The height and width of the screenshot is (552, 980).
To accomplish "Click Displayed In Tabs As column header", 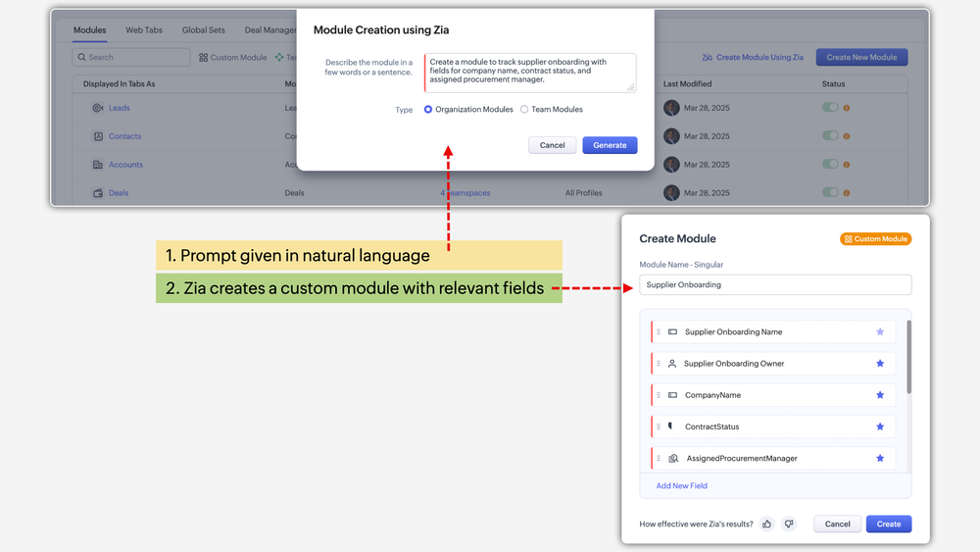I will [119, 83].
